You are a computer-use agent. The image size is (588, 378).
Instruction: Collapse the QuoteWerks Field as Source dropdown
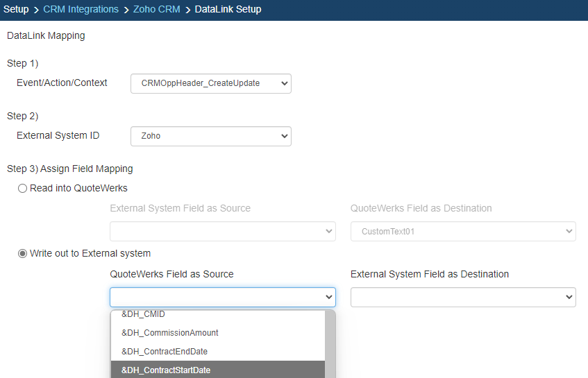[222, 297]
